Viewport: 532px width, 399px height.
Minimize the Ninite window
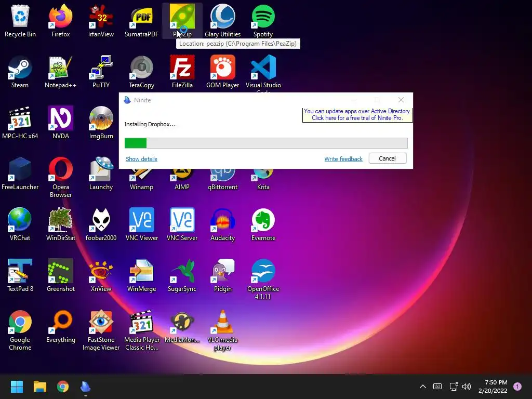(x=353, y=100)
